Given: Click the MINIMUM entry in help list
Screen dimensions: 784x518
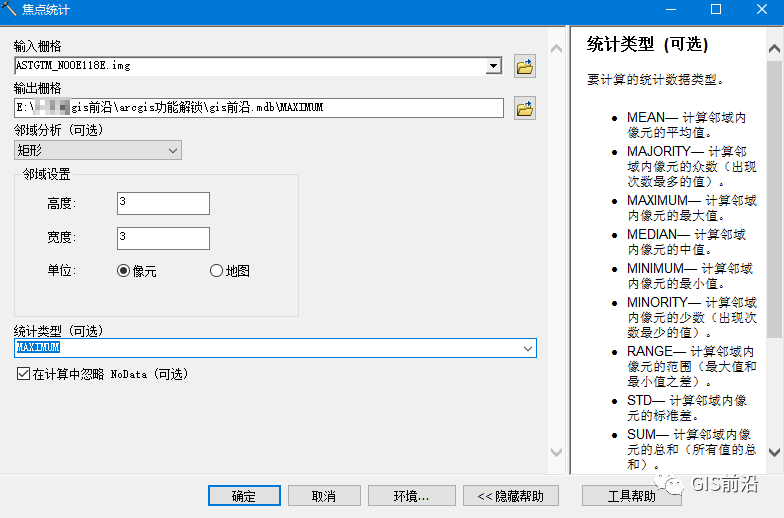Looking at the screenshot, I should pos(690,276).
